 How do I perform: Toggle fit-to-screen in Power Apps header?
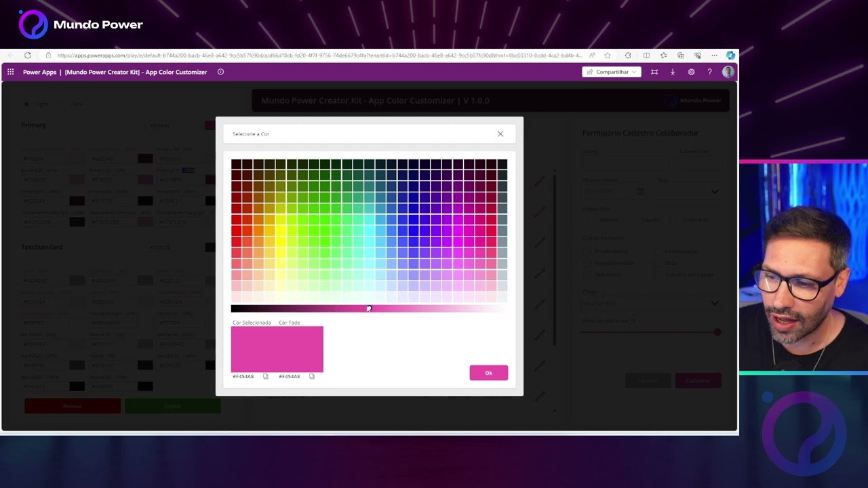tap(654, 72)
